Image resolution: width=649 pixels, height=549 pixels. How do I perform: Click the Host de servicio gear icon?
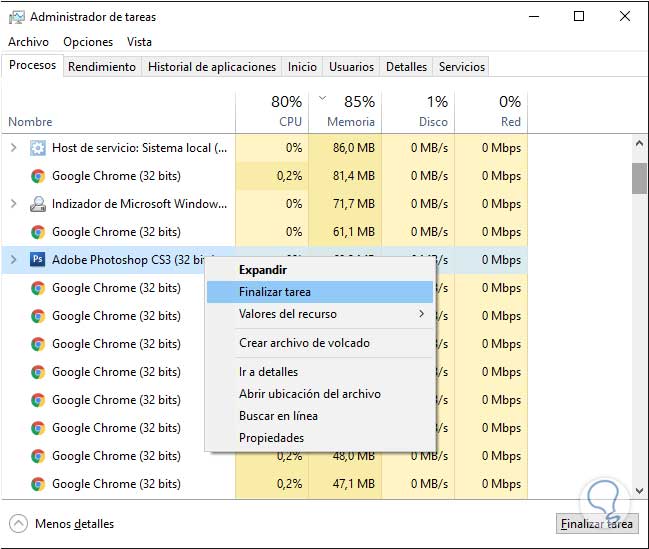(38, 148)
